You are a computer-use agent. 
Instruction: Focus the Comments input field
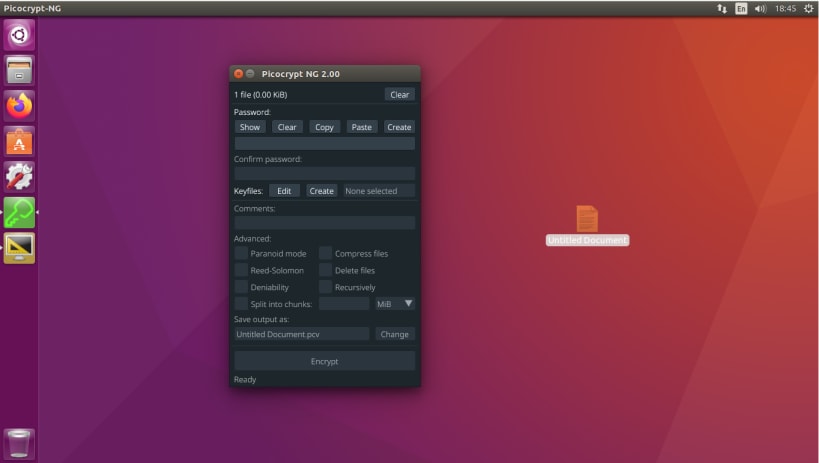click(324, 223)
